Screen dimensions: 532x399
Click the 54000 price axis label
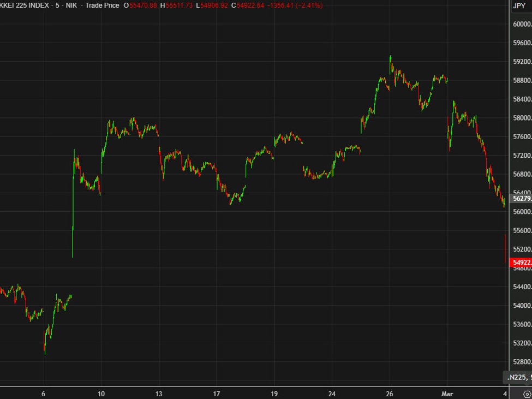[x=522, y=306]
